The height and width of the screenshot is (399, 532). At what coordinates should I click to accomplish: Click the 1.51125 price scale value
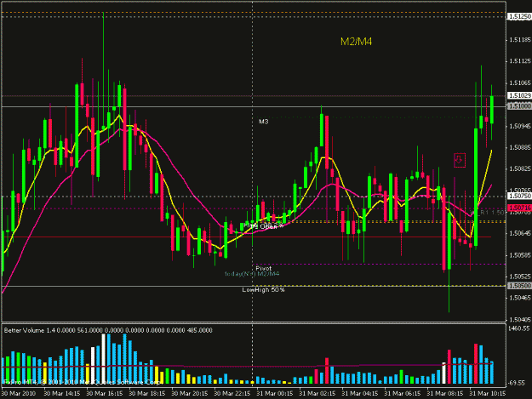click(x=520, y=61)
